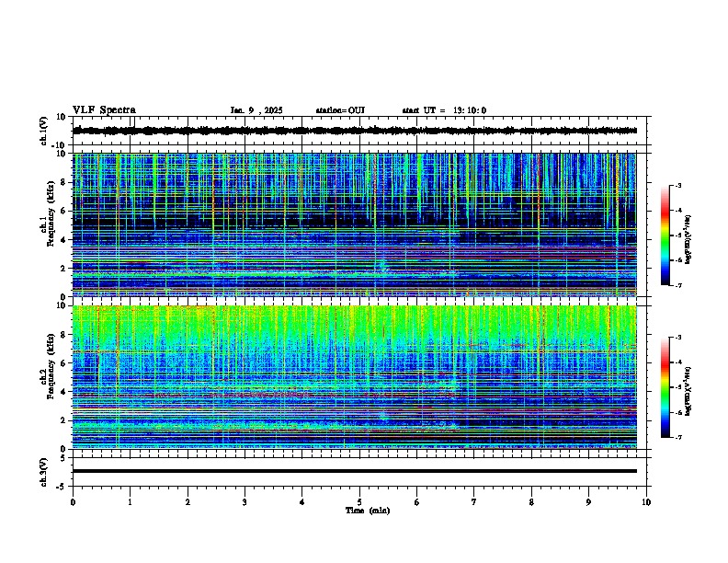Image resolution: width=728 pixels, height=563 pixels.
Task: Click time axis tick label "9"
Action: pos(588,502)
